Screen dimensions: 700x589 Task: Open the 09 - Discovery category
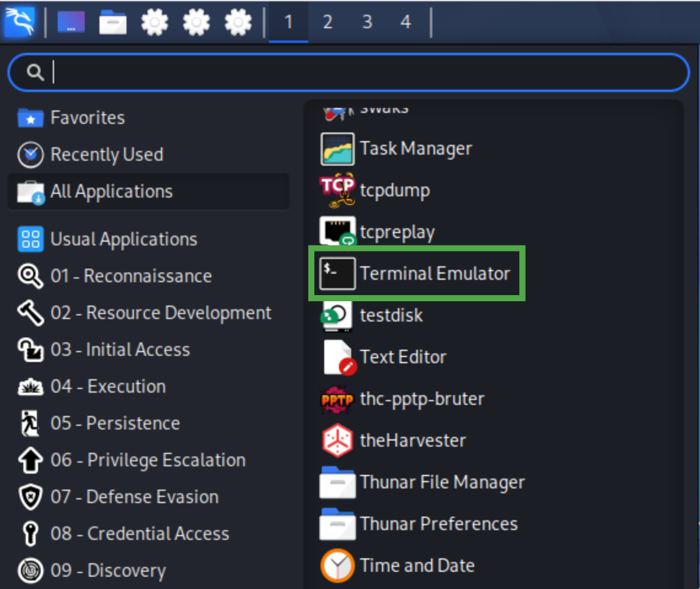click(x=149, y=570)
